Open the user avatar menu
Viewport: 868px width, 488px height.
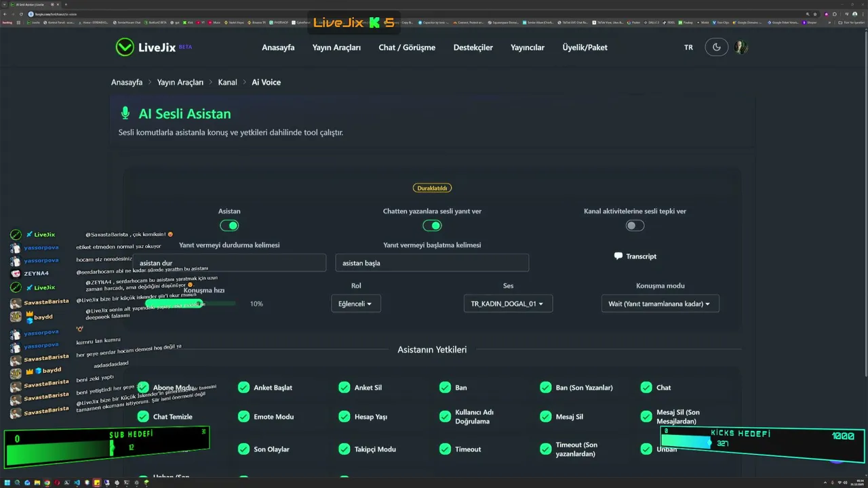tap(741, 47)
